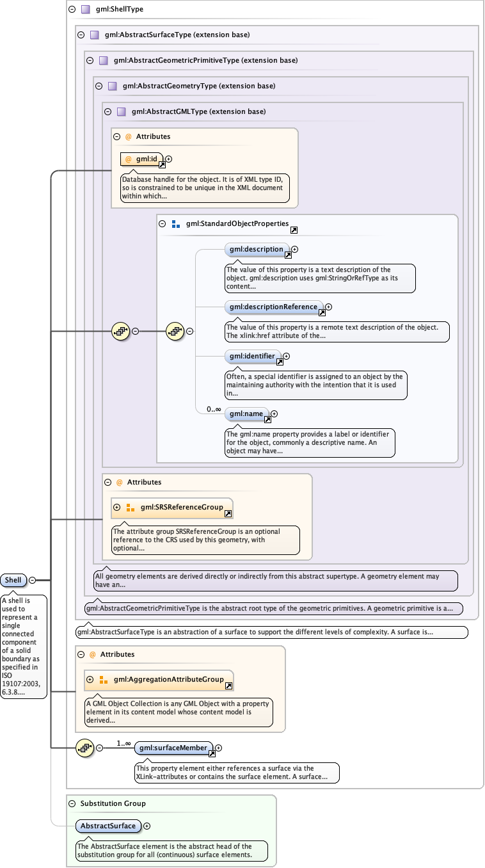Open the gml:surfaceMember element

173,747
